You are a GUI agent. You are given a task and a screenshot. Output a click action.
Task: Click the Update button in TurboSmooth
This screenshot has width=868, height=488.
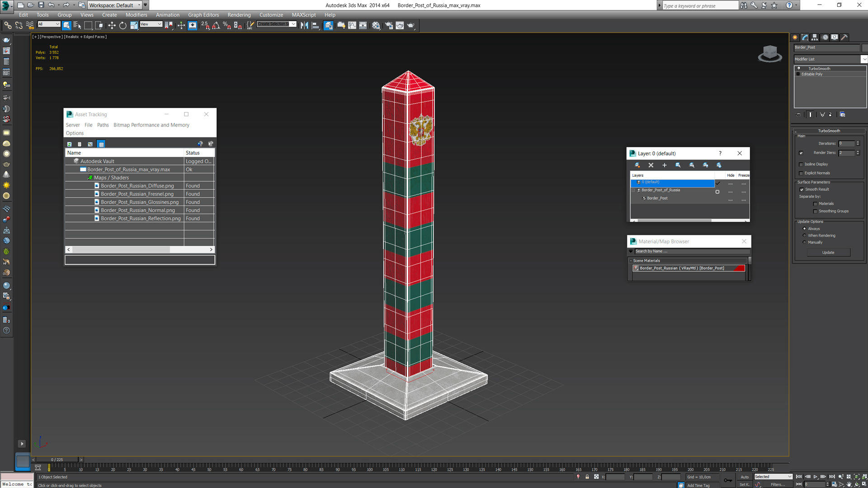click(828, 253)
